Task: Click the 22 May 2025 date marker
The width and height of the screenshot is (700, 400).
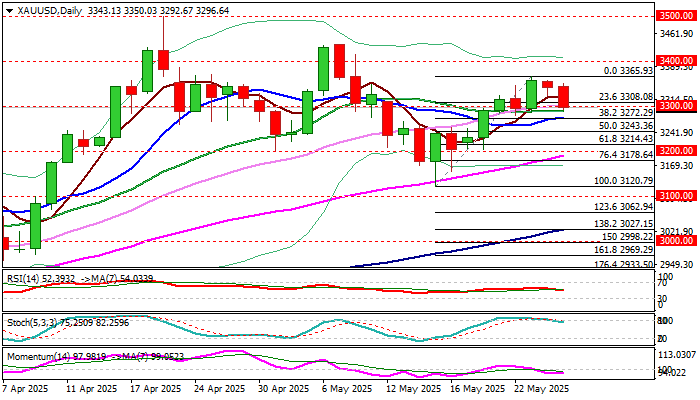Action: pos(541,389)
